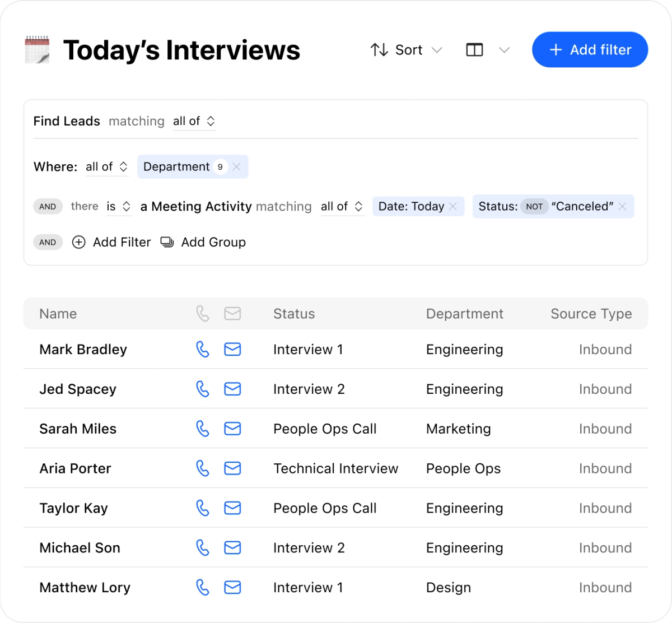The image size is (672, 623).
Task: Click the Department filter chip
Action: pyautogui.click(x=192, y=167)
